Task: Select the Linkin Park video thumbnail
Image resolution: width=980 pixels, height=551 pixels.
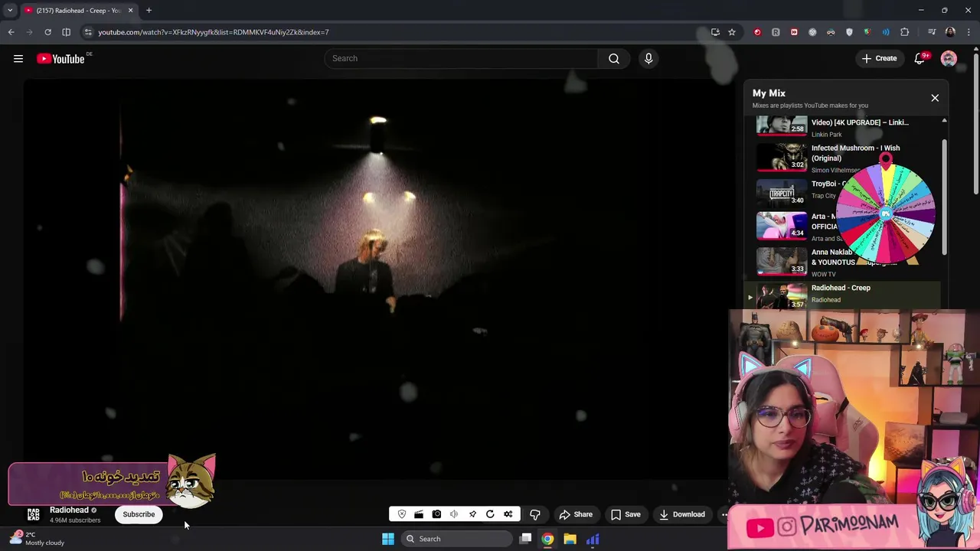Action: pyautogui.click(x=782, y=126)
